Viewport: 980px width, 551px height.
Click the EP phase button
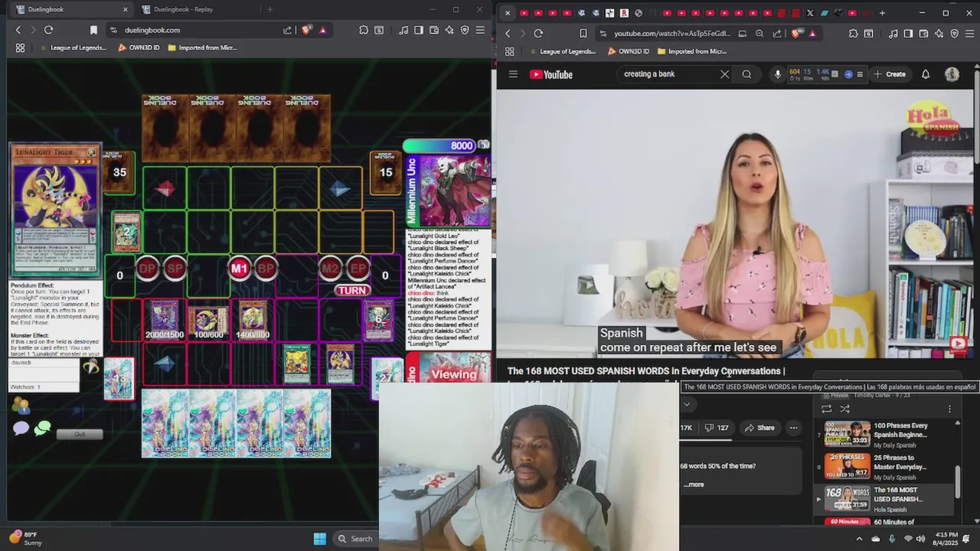tap(358, 268)
